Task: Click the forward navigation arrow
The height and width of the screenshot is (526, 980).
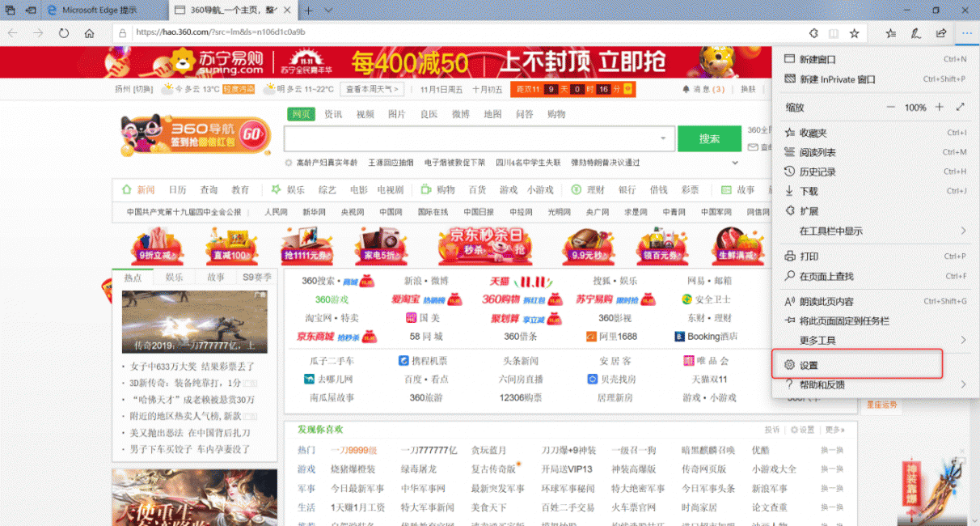Action: [38, 33]
